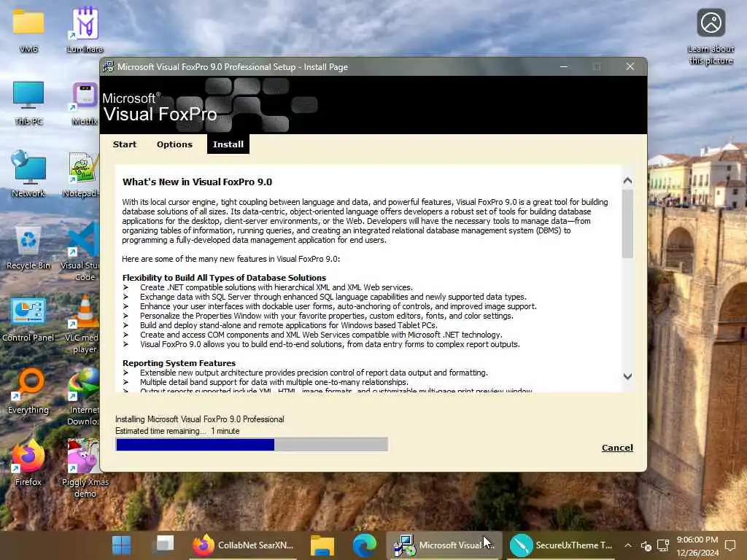Select the Internet Download Manager shortcut

click(x=83, y=397)
